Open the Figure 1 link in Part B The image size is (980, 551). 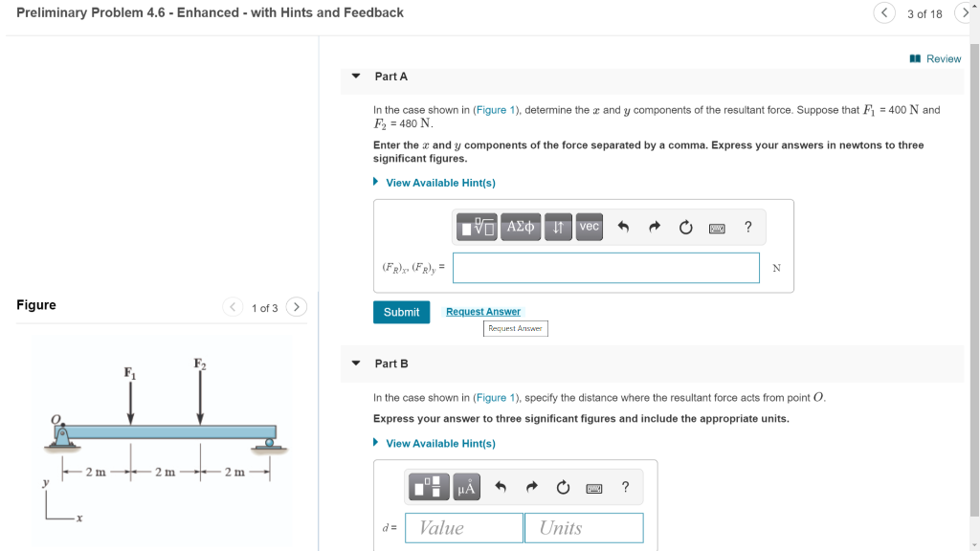click(x=496, y=397)
